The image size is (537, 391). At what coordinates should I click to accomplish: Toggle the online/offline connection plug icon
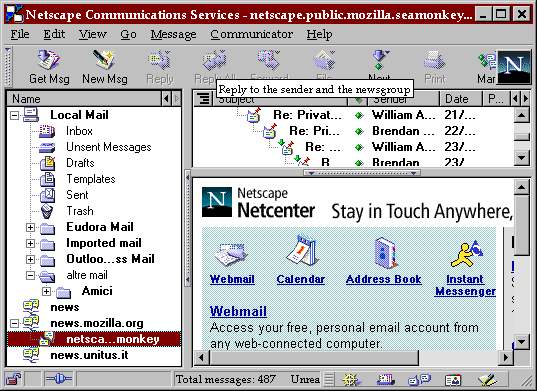pos(59,379)
